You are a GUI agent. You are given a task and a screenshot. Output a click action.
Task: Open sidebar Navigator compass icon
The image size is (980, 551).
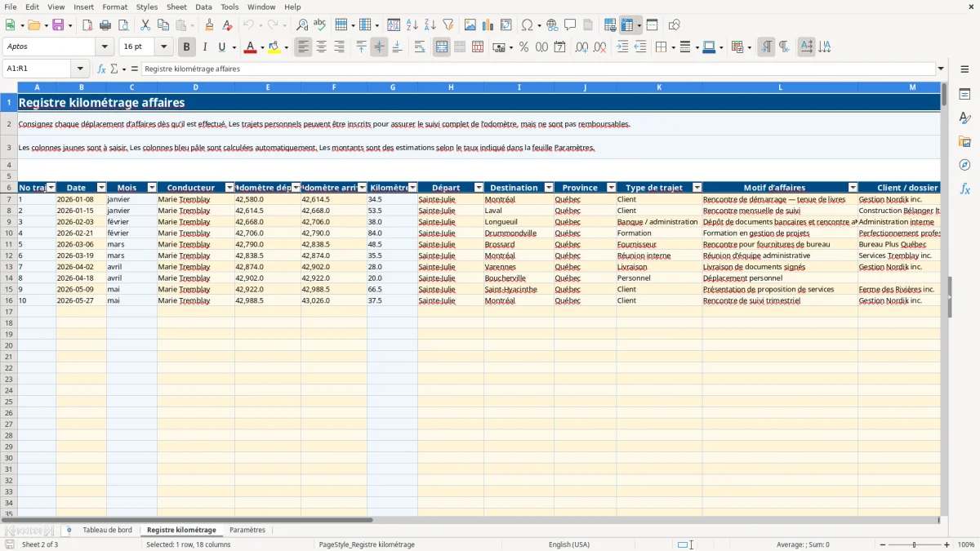tap(964, 166)
